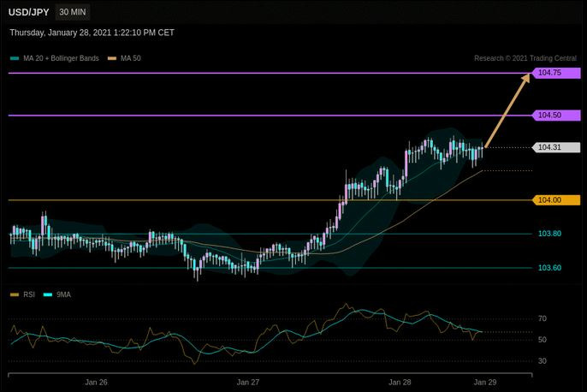Click the MA 20 + Bollinger Bands legend swatch
The height and width of the screenshot is (392, 587).
15,58
